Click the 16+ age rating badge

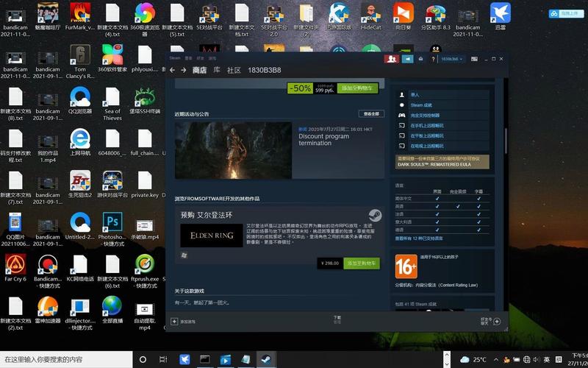(x=406, y=266)
